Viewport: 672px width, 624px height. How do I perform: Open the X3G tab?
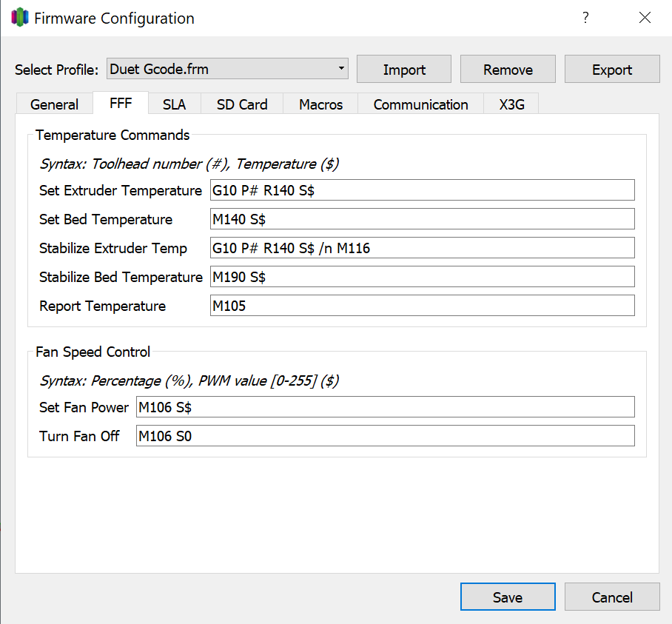pyautogui.click(x=511, y=104)
